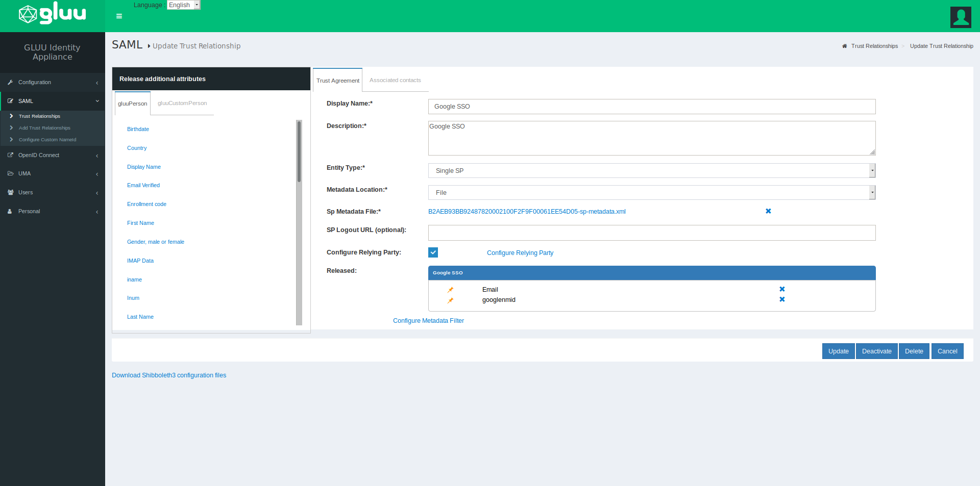Open Configure Custom NameId in the sidebar

tap(47, 140)
